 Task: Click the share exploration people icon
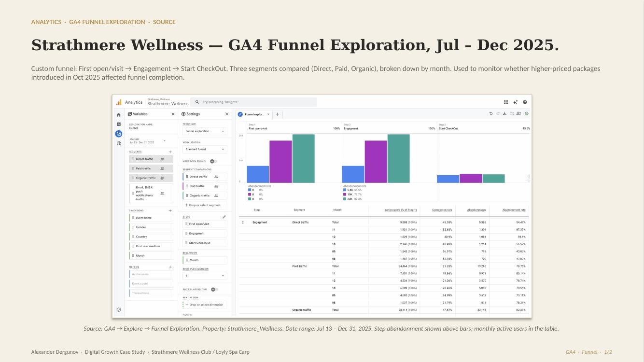[x=518, y=114]
